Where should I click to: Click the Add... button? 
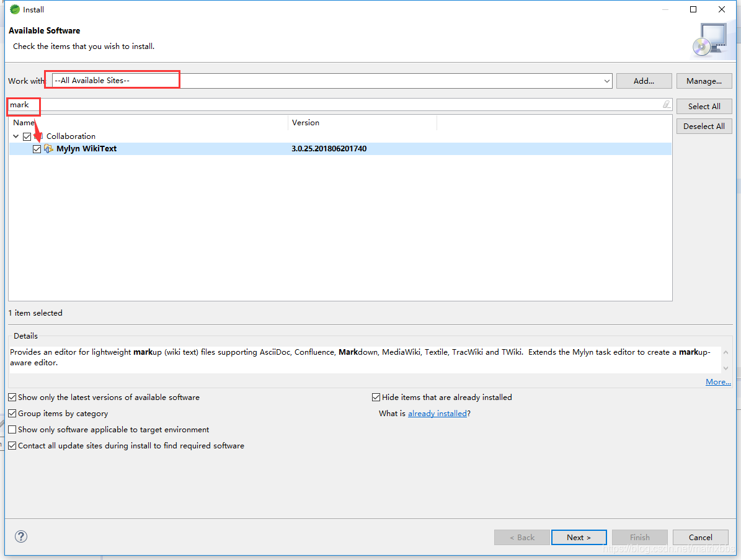tap(644, 81)
